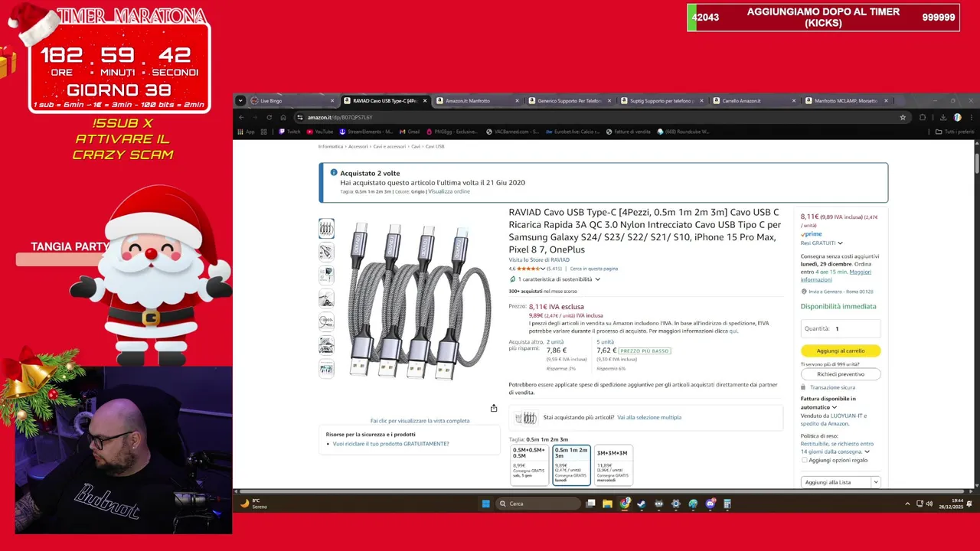
Task: Open Discord from the taskbar
Action: [710, 504]
